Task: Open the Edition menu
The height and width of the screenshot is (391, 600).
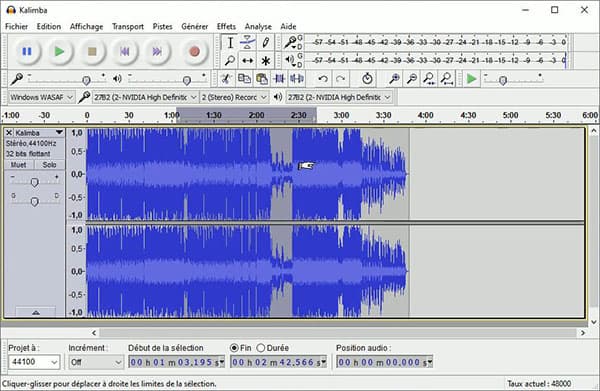Action: [x=49, y=26]
